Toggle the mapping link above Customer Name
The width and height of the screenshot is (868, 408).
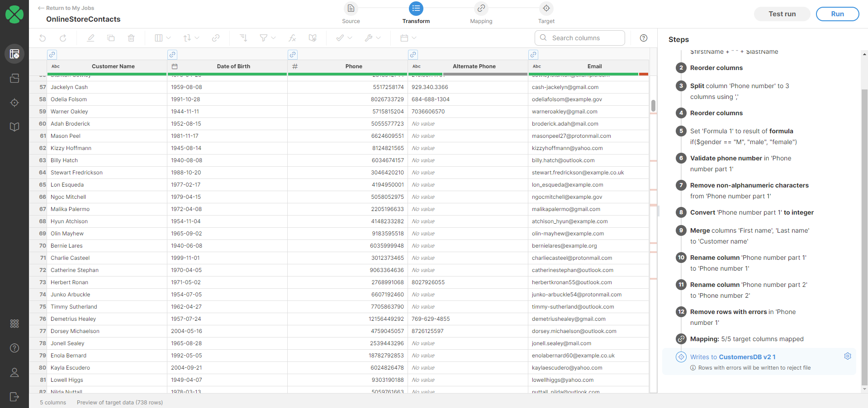pos(52,55)
